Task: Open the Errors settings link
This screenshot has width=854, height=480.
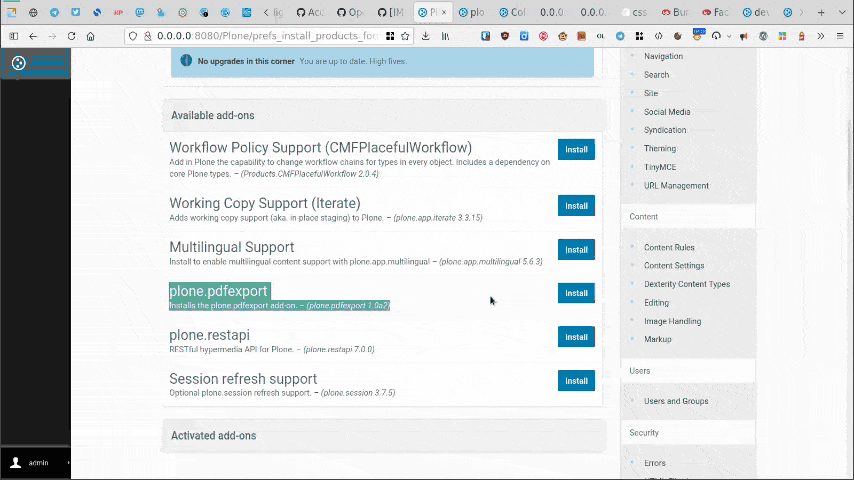Action: coord(655,463)
